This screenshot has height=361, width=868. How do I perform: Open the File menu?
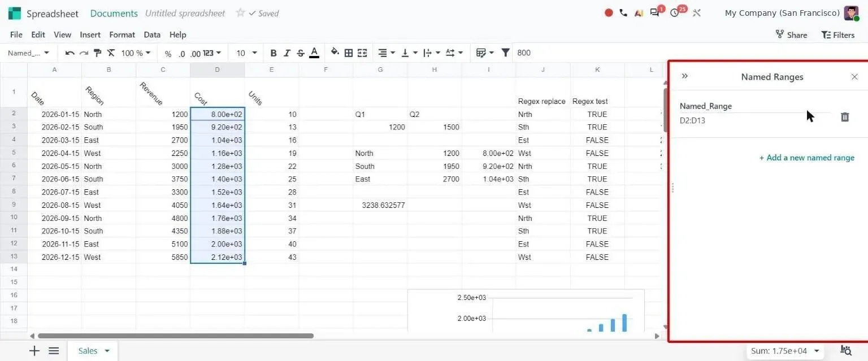[x=16, y=34]
